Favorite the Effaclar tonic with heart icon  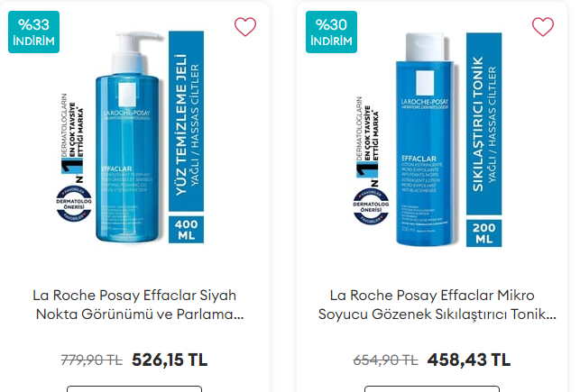coord(543,27)
